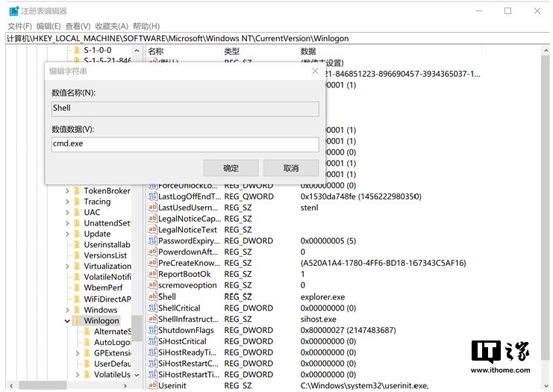Click the tree pane scroll-left arrow

(11, 385)
